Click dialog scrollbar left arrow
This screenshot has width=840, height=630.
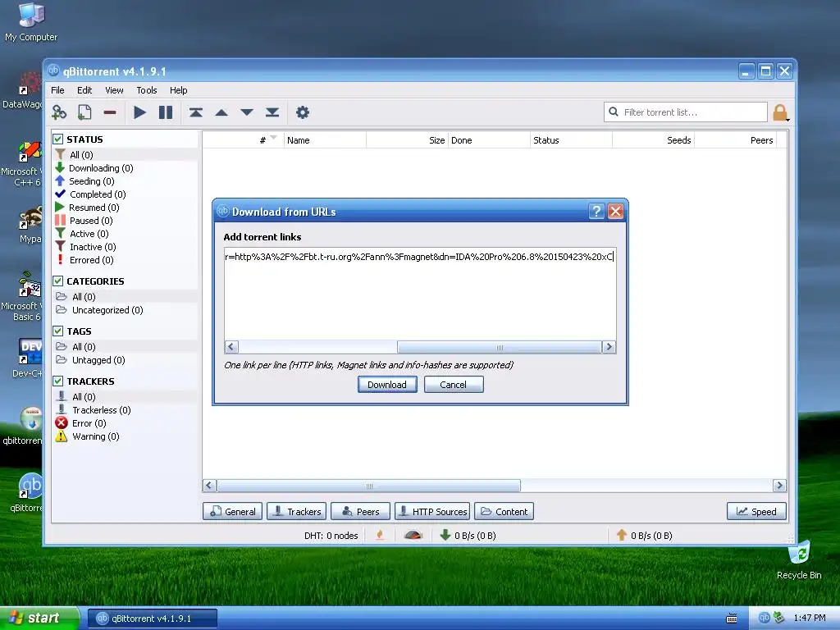(x=231, y=347)
